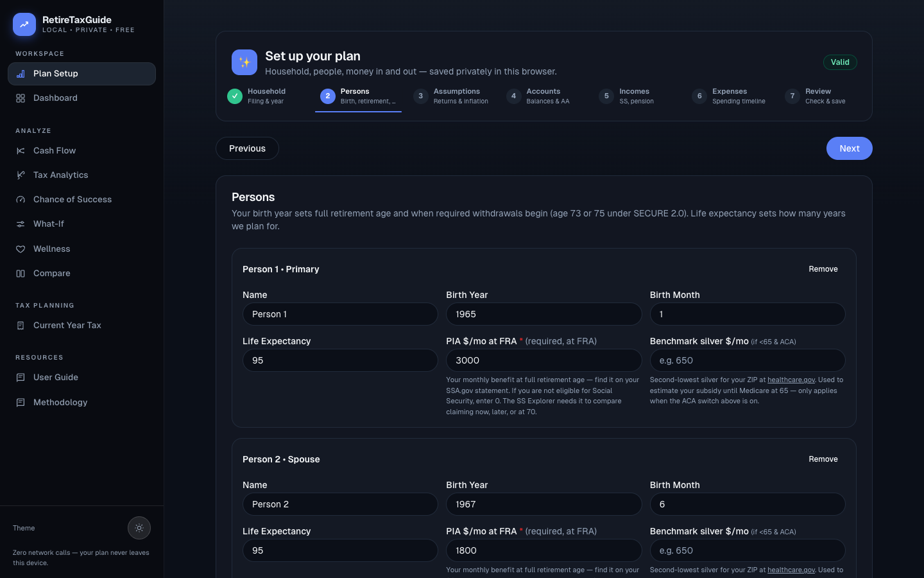Viewport: 924px width, 578px height.
Task: Click the Compare columns icon
Action: tap(21, 274)
